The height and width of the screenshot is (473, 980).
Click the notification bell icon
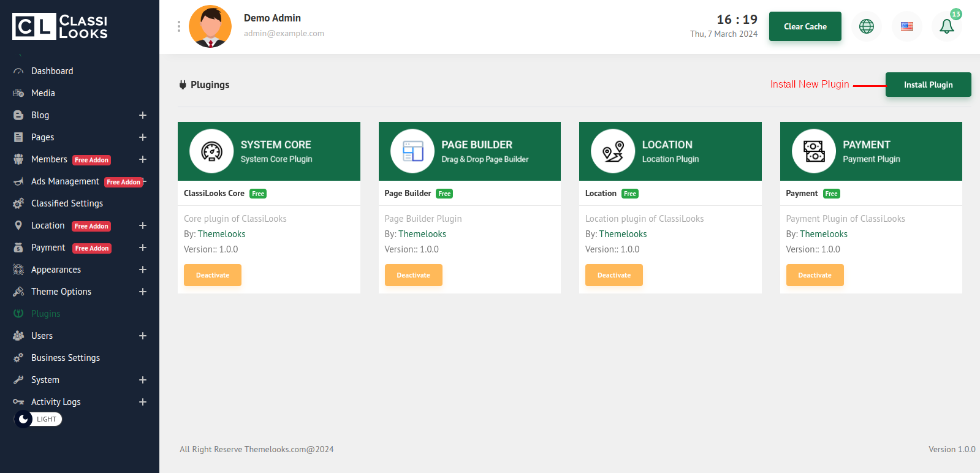(x=946, y=26)
